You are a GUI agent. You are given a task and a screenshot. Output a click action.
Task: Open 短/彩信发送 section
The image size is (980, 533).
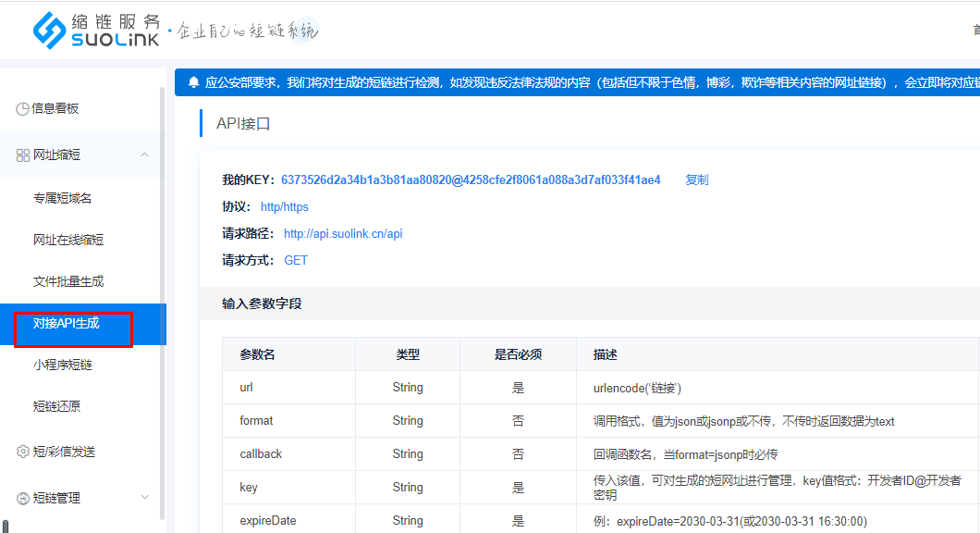point(64,452)
